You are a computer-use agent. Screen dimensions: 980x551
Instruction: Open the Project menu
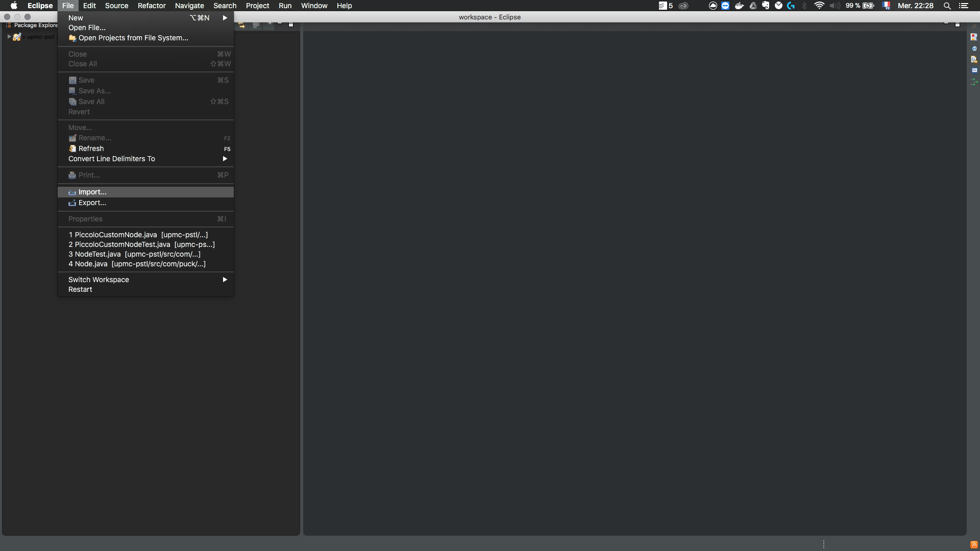click(x=257, y=6)
